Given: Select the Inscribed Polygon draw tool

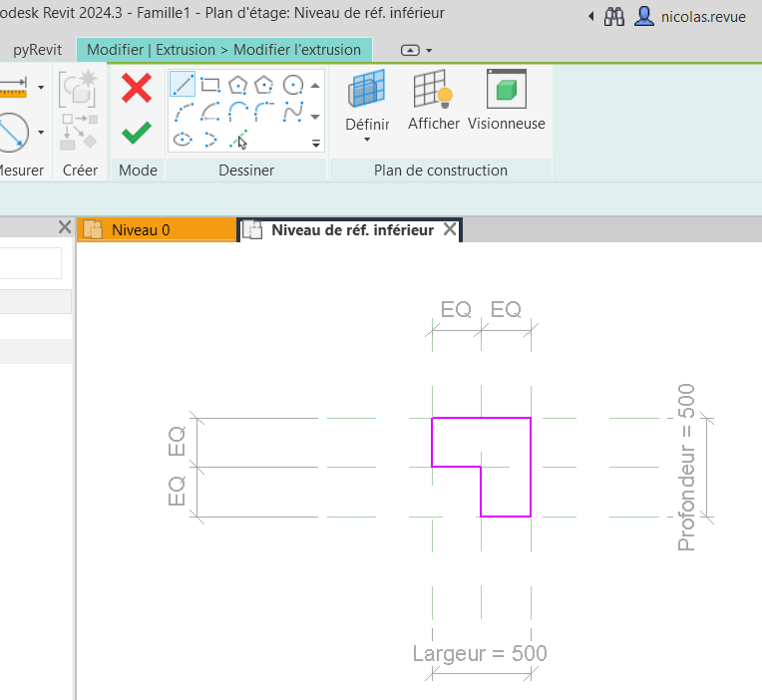Looking at the screenshot, I should (237, 85).
